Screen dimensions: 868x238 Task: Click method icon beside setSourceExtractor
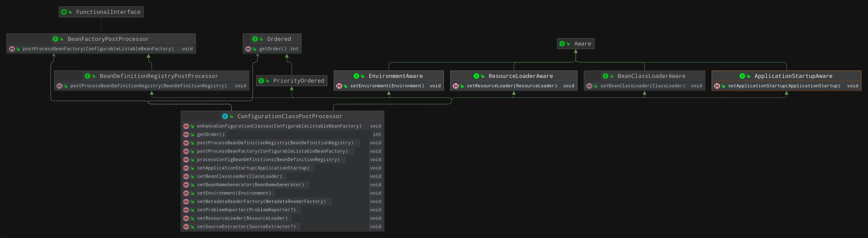pos(186,227)
